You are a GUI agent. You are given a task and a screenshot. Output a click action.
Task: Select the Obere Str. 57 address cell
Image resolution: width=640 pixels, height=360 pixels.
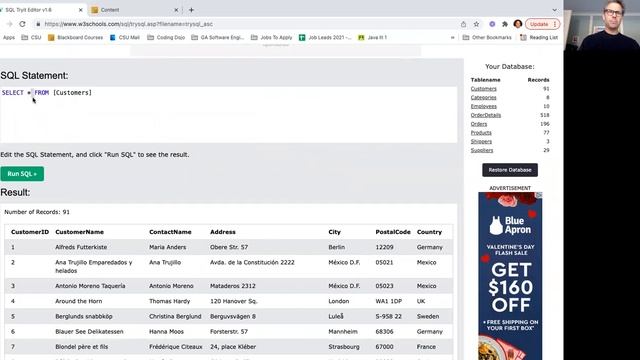coord(229,247)
